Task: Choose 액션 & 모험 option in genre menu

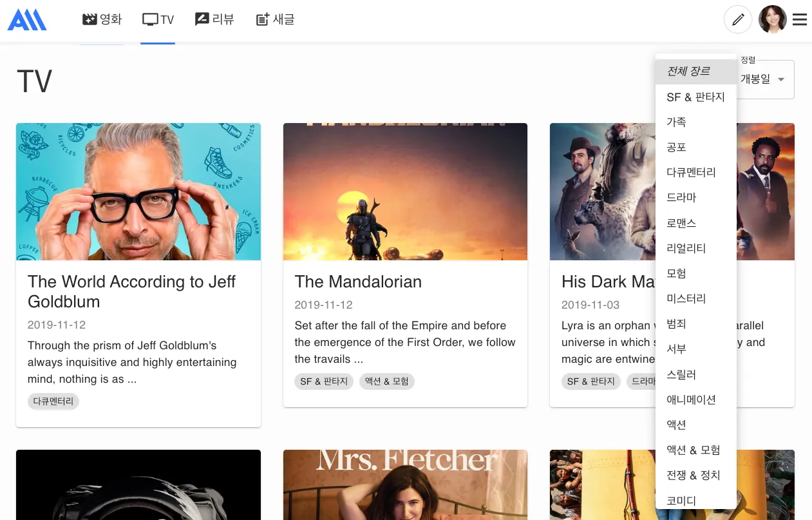Action: pyautogui.click(x=696, y=450)
